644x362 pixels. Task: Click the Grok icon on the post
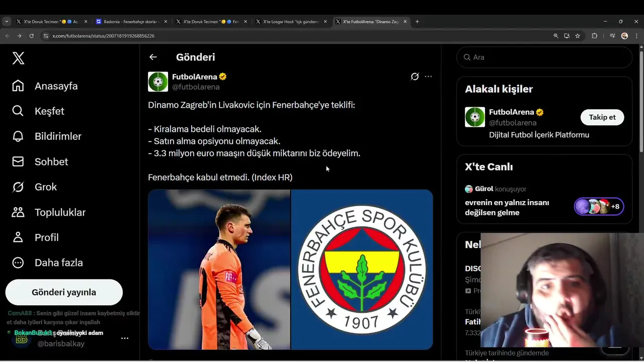pyautogui.click(x=415, y=76)
